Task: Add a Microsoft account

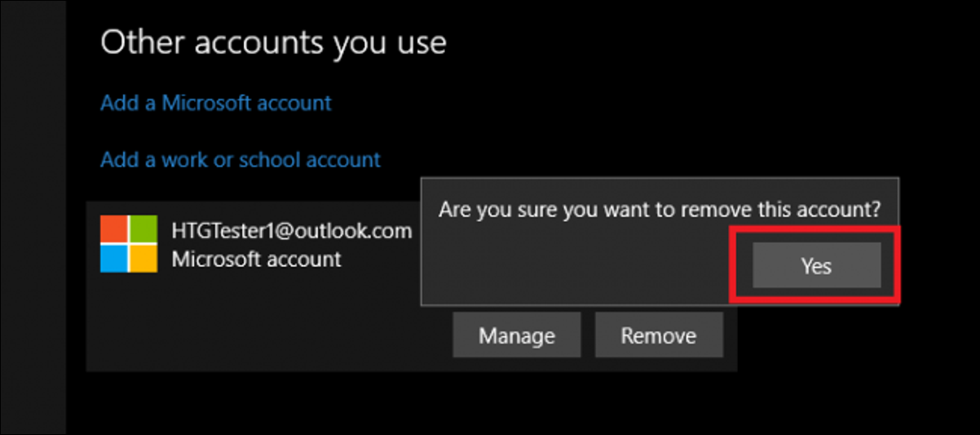Action: [x=216, y=103]
